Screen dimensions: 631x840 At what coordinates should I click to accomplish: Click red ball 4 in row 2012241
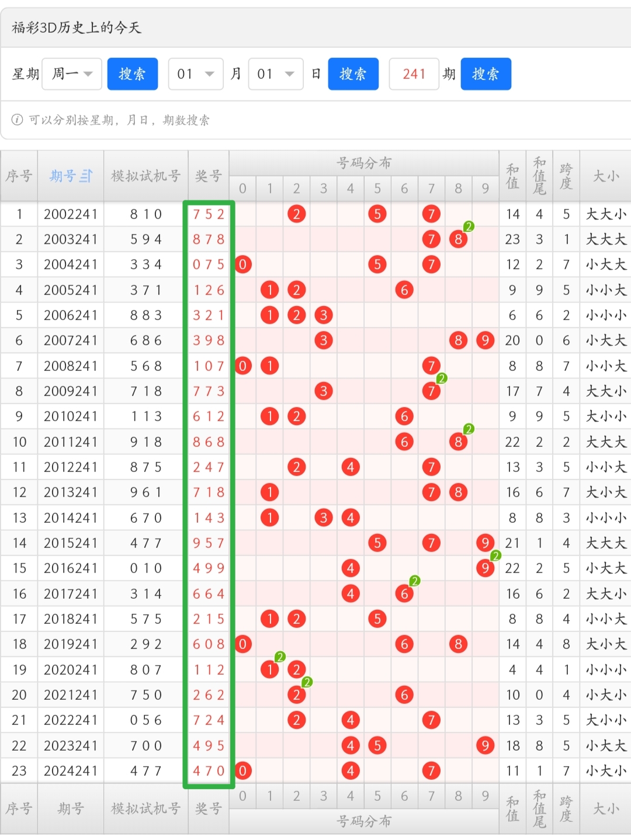point(351,467)
